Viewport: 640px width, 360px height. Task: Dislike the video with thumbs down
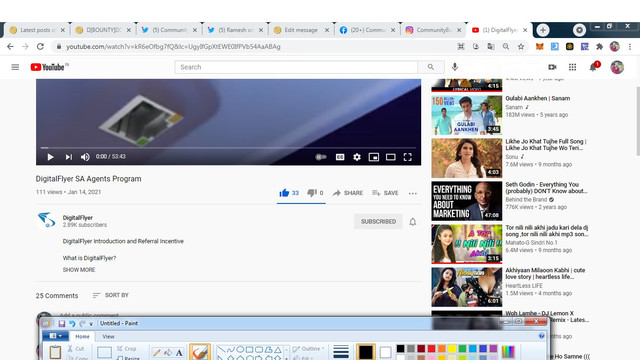tap(315, 193)
